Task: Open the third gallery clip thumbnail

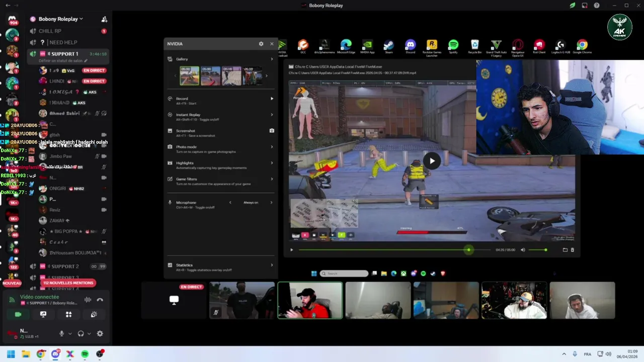Action: point(232,75)
